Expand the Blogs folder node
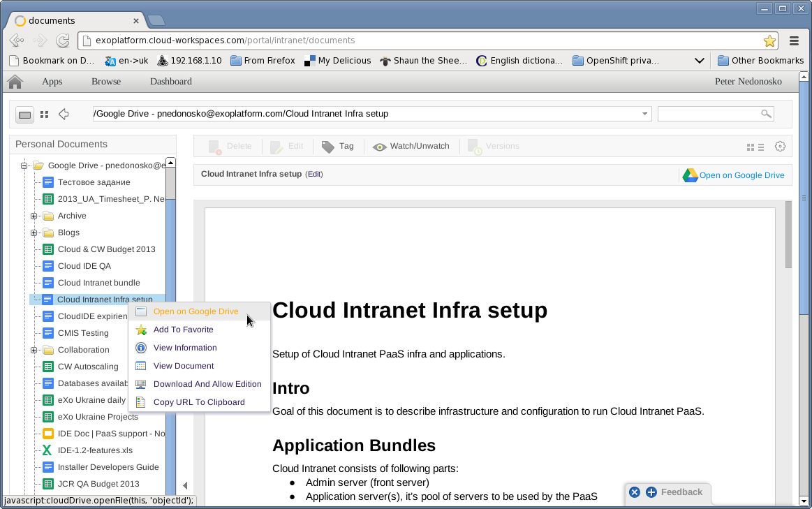The image size is (812, 509). pyautogui.click(x=34, y=233)
